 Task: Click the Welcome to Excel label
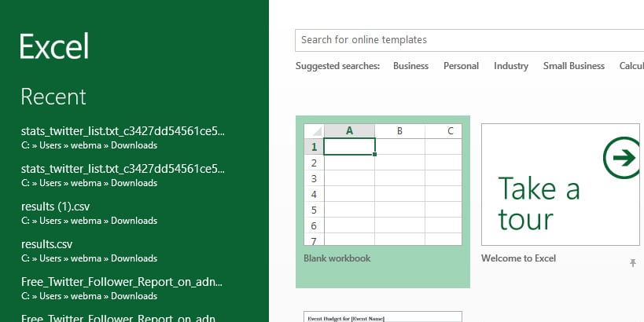pyautogui.click(x=518, y=258)
